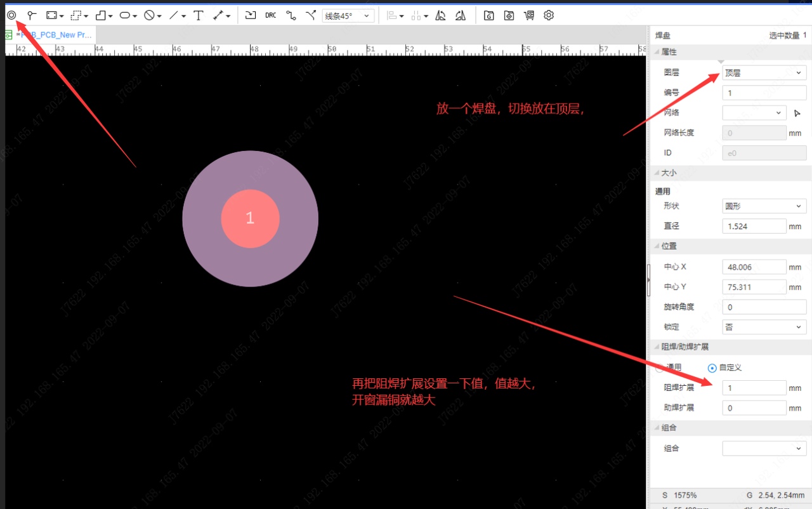Select the dashed rectangle region tool
Screen dimensions: 812x509
pos(76,15)
